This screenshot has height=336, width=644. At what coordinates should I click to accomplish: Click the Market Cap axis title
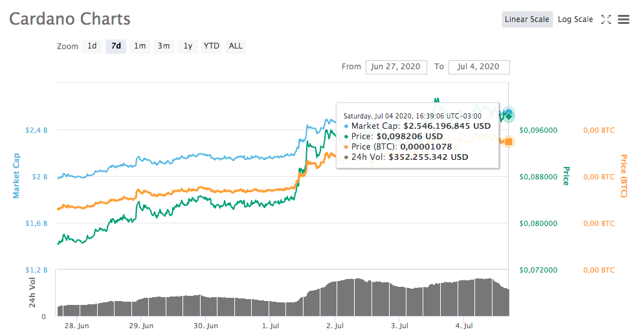[16, 176]
